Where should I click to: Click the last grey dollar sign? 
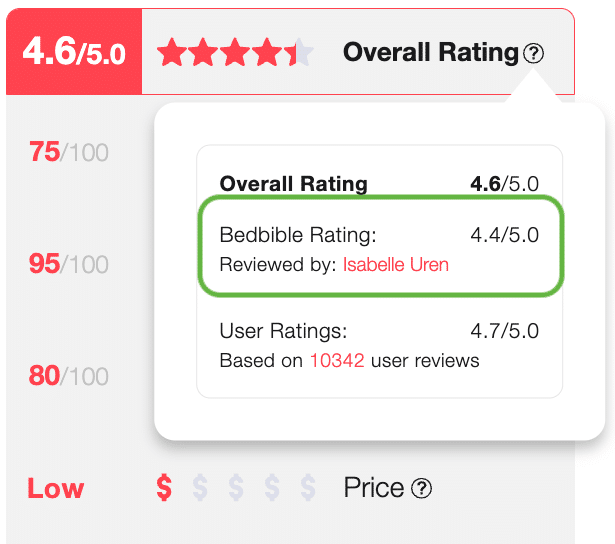309,488
